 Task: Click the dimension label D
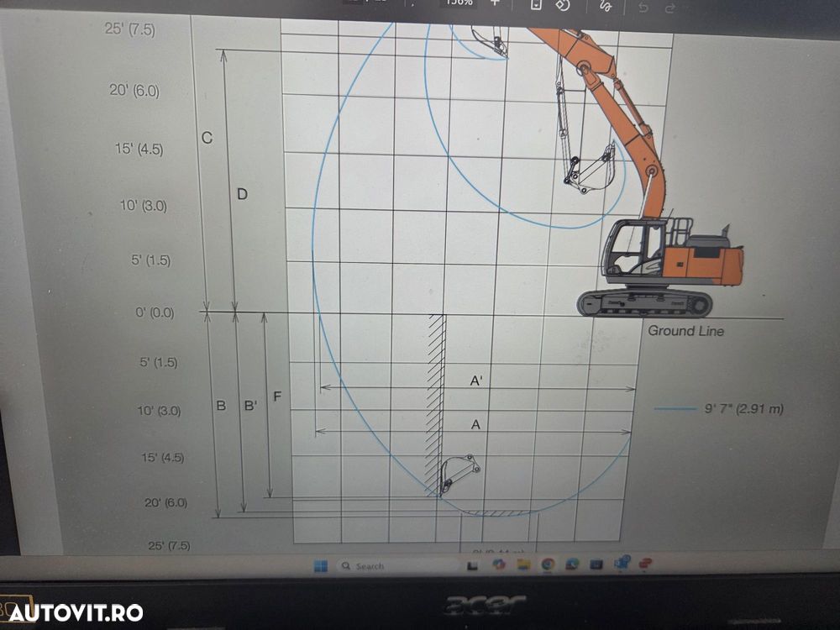pos(242,194)
